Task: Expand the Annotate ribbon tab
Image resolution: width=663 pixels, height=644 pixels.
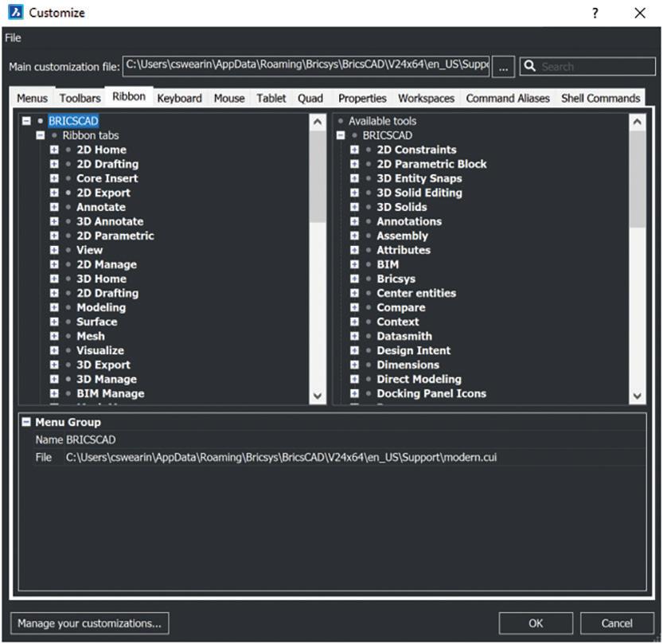Action: tap(54, 207)
